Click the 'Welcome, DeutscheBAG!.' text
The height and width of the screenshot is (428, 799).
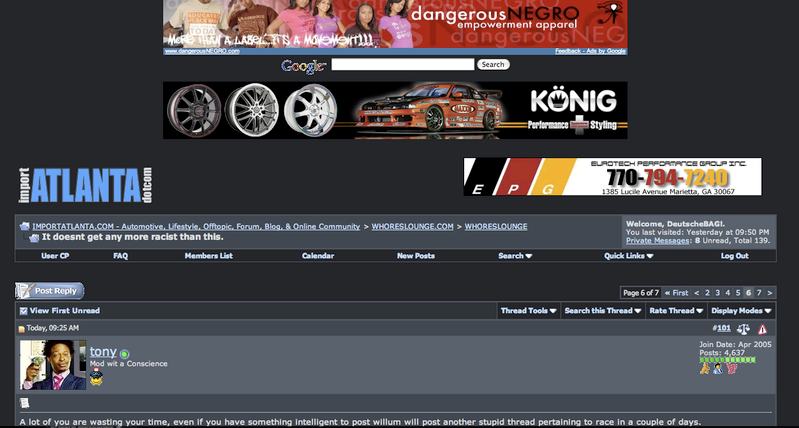coord(675,224)
